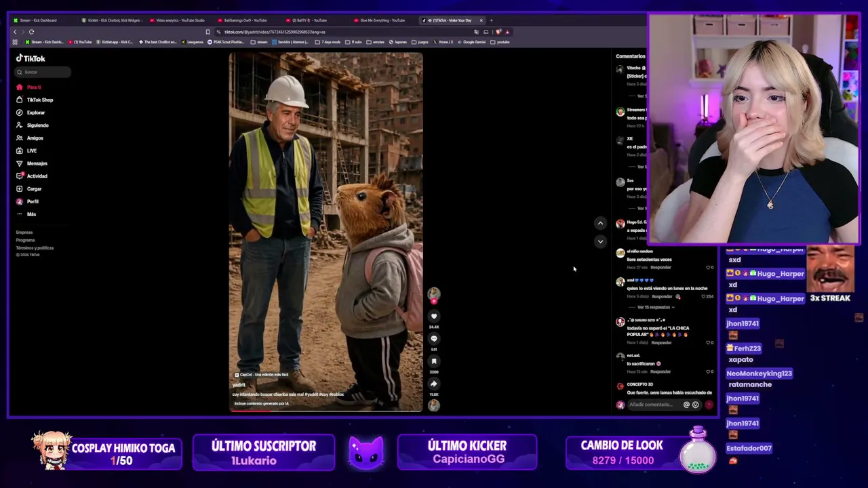Open the Siguiendo feed
868x488 pixels.
tap(33, 125)
